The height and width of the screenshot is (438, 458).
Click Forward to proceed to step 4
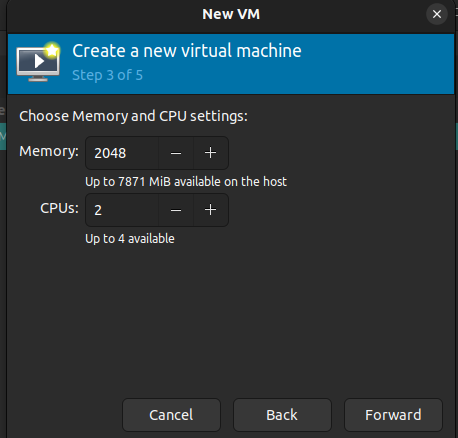[x=393, y=415]
